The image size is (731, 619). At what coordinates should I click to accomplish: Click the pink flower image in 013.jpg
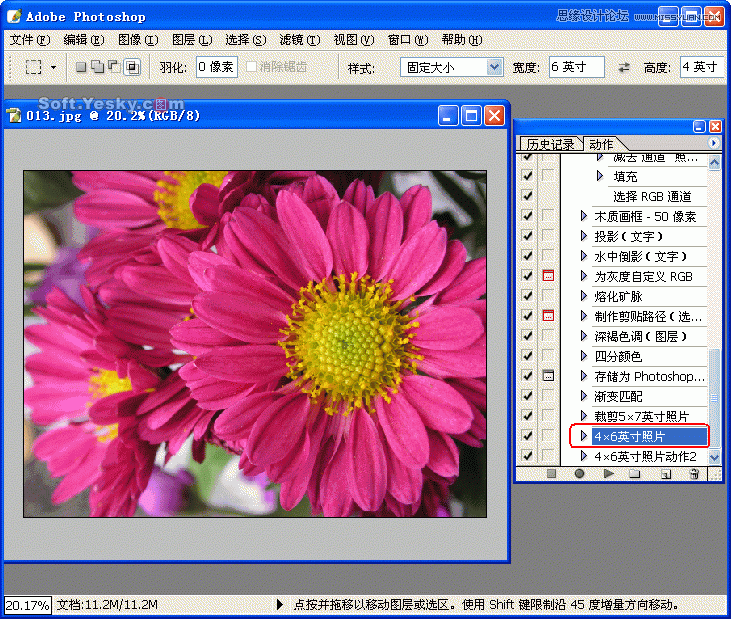coord(255,344)
